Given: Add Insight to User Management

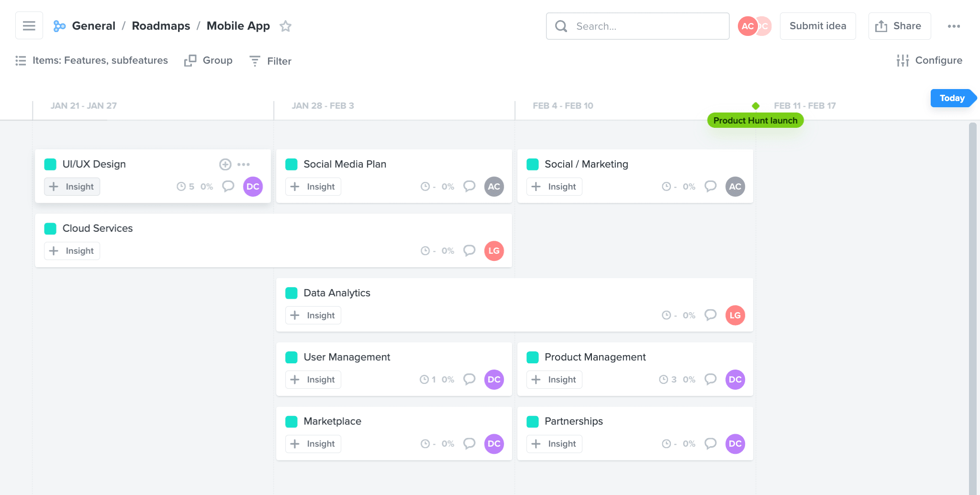Looking at the screenshot, I should (x=313, y=380).
